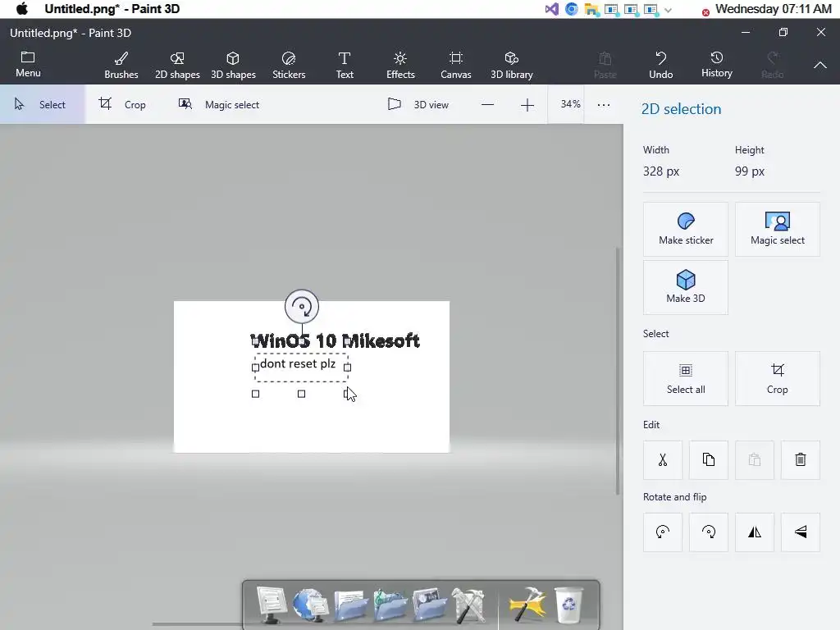The image size is (840, 630).
Task: Click Make sticker in the side panel
Action: point(686,230)
